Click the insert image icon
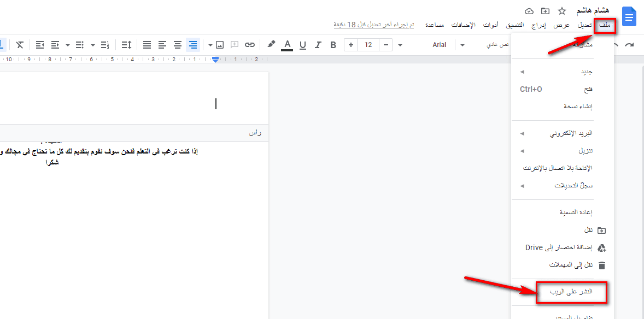 pyautogui.click(x=220, y=45)
